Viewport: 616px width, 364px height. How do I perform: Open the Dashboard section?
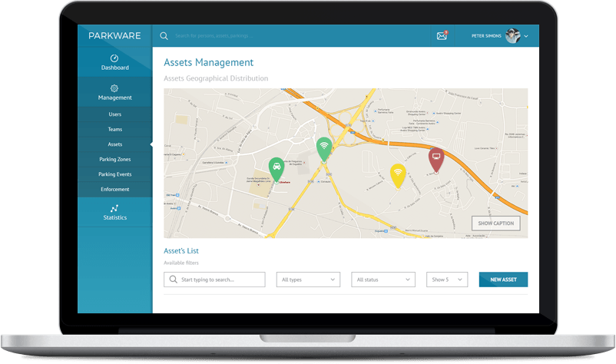tap(114, 62)
